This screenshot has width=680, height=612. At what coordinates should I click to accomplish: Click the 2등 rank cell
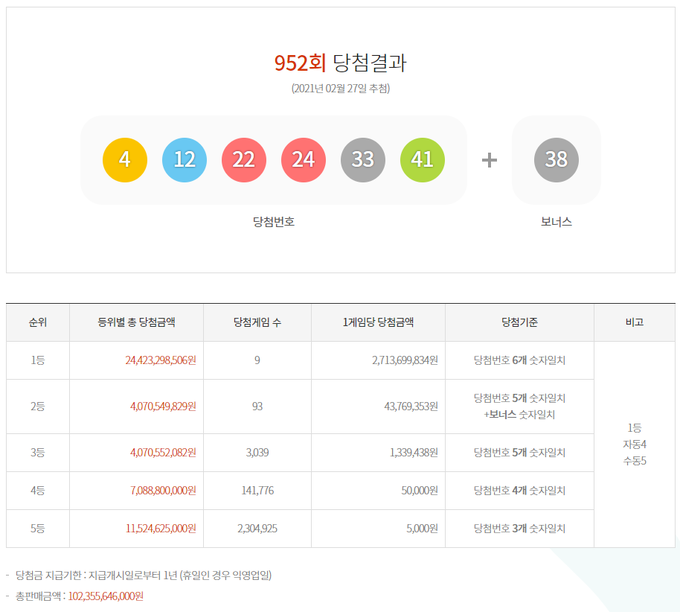[38, 406]
